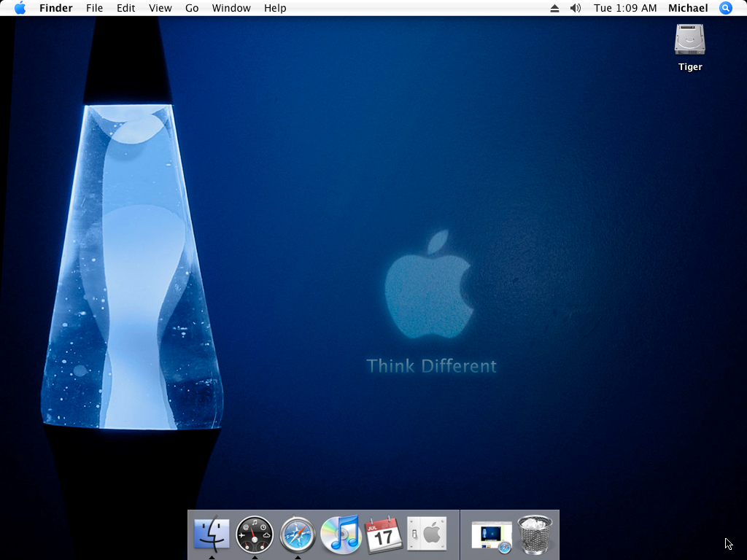Image resolution: width=747 pixels, height=560 pixels.
Task: Click the Tiger drive label
Action: click(x=690, y=66)
